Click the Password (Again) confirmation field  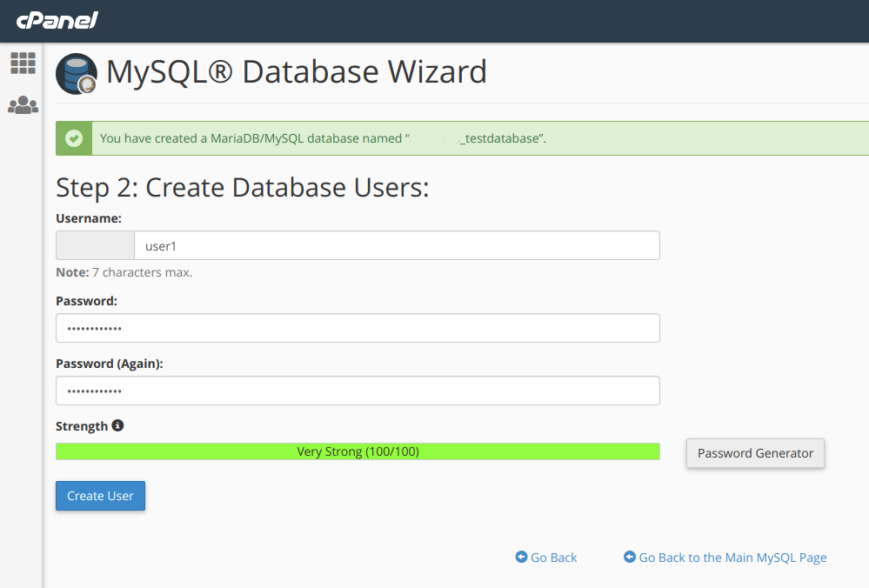tap(357, 391)
